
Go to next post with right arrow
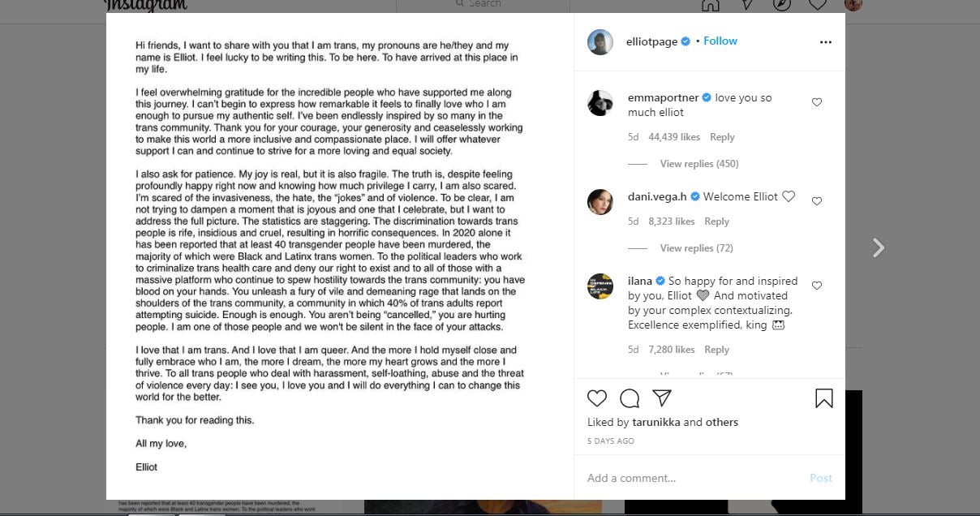point(878,248)
